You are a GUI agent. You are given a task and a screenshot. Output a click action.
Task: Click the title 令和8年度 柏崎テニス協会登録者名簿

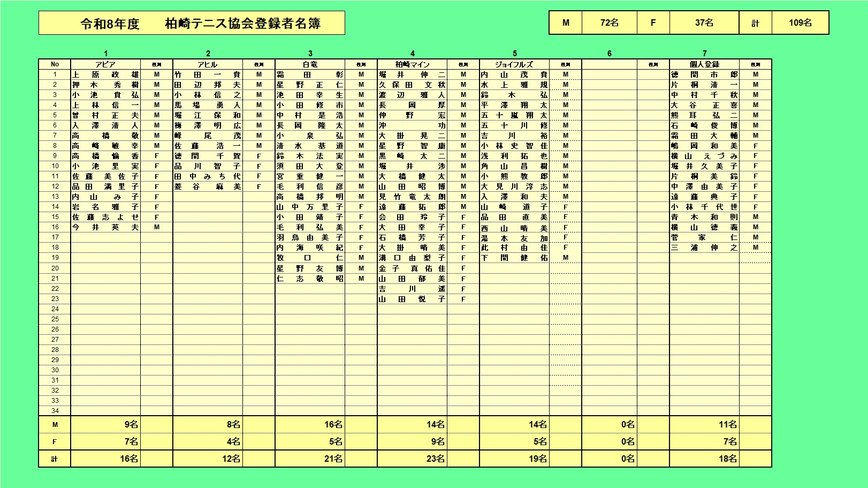pos(192,23)
